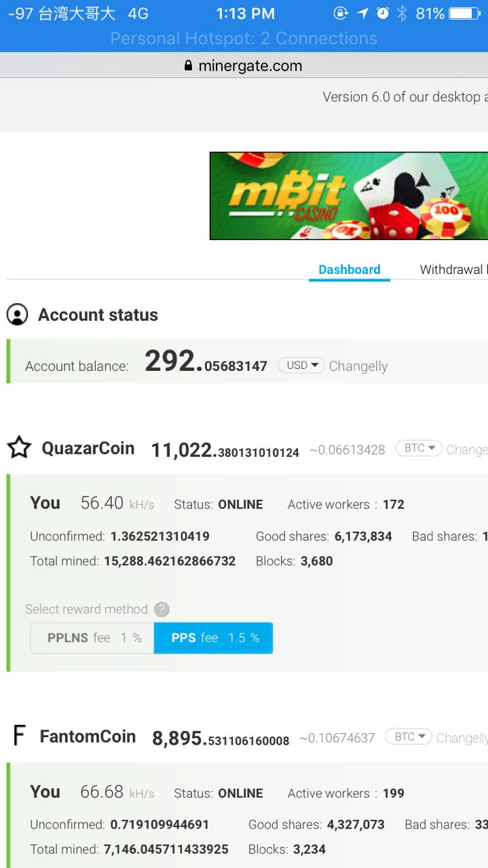Image resolution: width=488 pixels, height=868 pixels.
Task: Click Changelly link in FantomCoin row
Action: tap(462, 738)
